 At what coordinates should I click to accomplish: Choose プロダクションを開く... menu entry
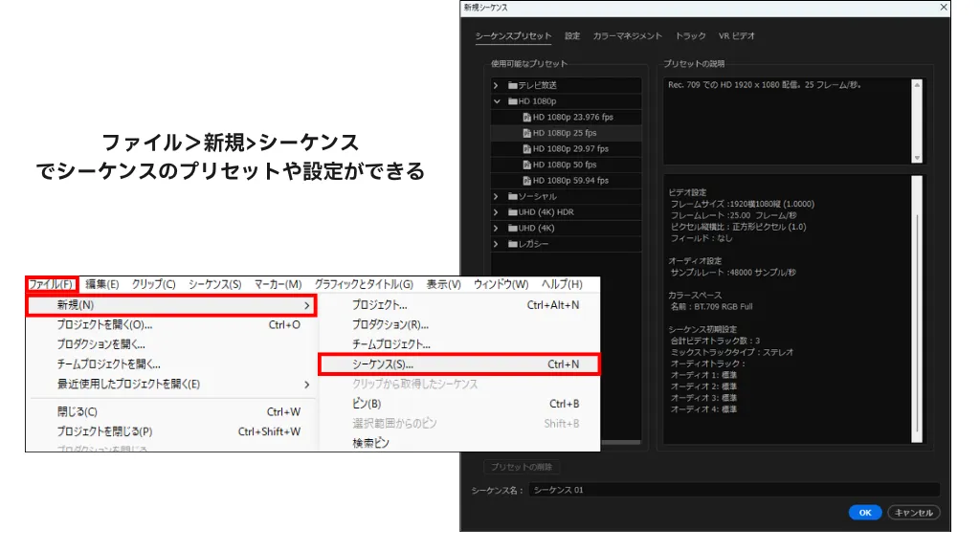click(x=172, y=344)
